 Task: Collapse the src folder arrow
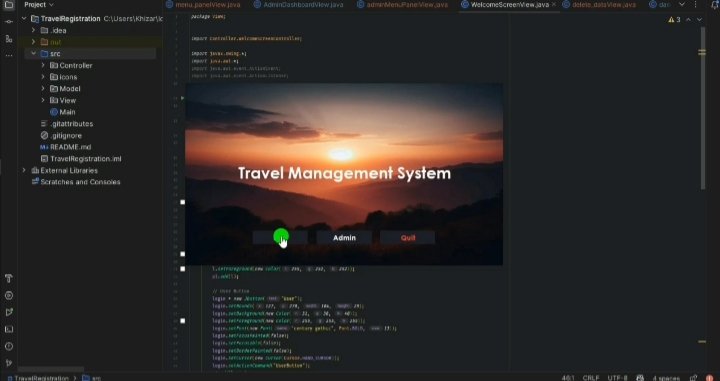pos(33,54)
